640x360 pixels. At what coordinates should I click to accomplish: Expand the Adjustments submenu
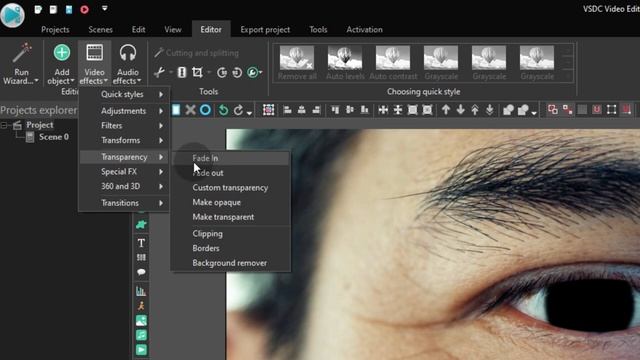pos(124,111)
